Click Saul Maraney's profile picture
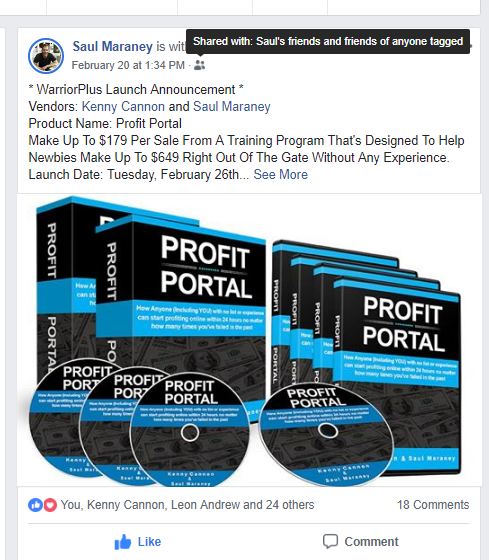Image resolution: width=489 pixels, height=560 pixels. (x=46, y=56)
